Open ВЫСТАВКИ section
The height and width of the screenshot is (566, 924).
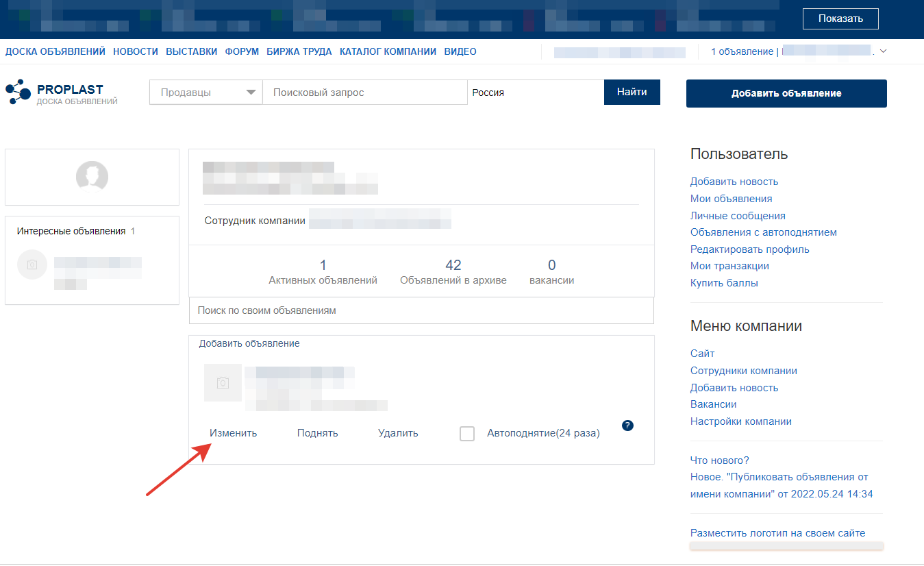[x=192, y=51]
